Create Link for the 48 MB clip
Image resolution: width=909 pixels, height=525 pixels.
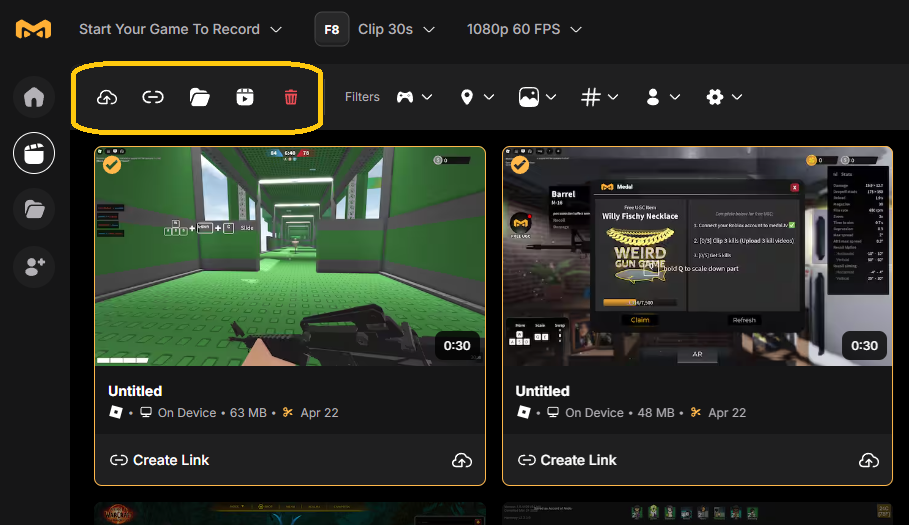(x=567, y=460)
